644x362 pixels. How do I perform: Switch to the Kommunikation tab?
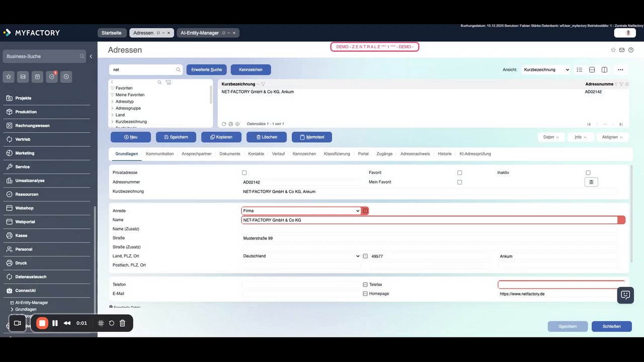pyautogui.click(x=159, y=154)
